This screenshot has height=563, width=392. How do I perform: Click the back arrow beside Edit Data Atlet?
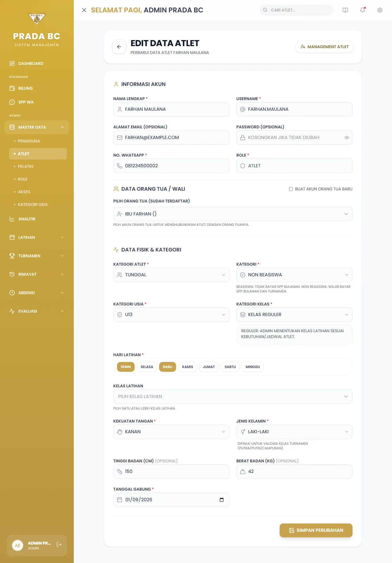(119, 47)
